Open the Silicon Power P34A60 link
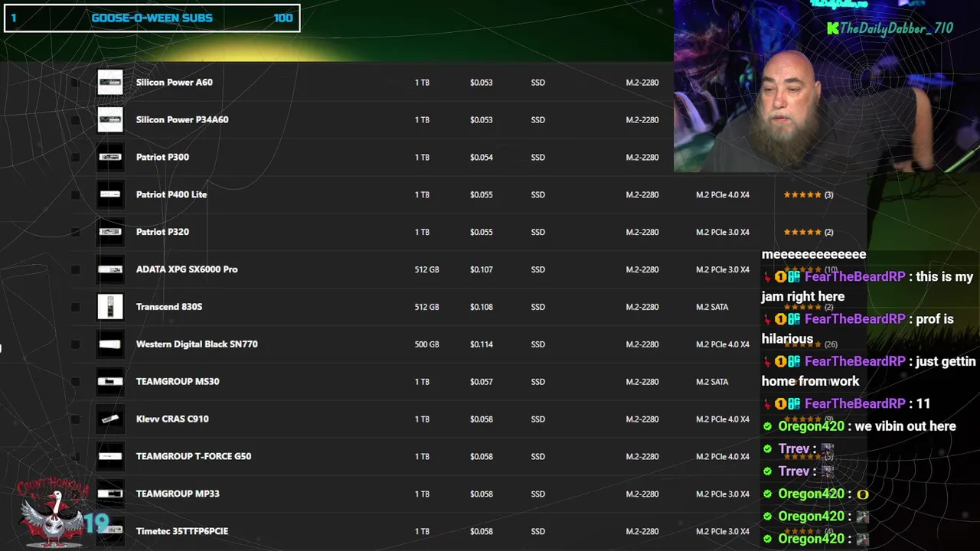Screen dimensions: 980x551 182,119
